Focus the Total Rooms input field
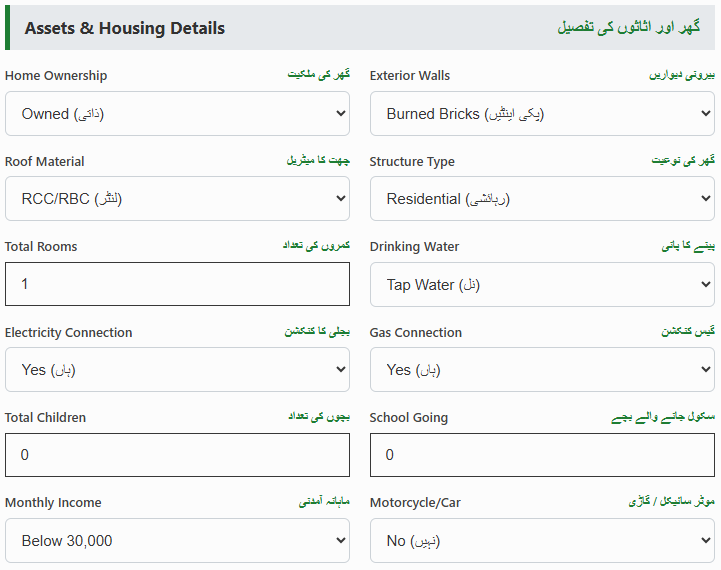This screenshot has height=570, width=721. (177, 284)
